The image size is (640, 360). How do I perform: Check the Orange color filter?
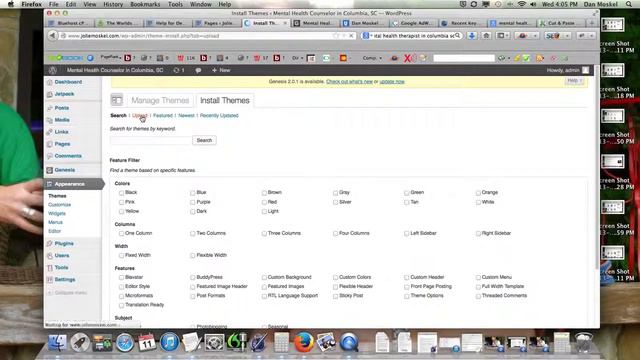[x=478, y=193]
